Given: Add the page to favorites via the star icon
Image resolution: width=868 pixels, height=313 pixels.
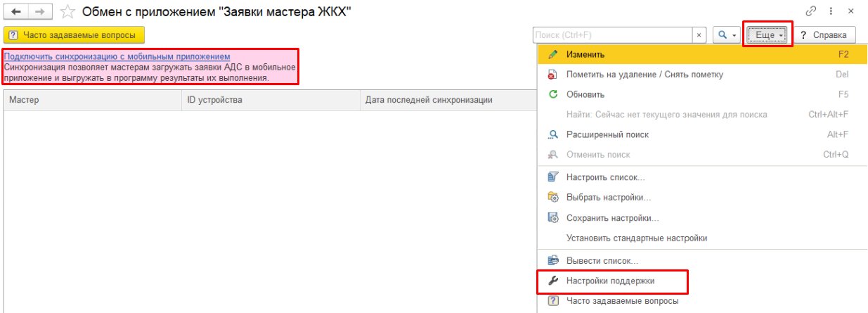Looking at the screenshot, I should pos(67,11).
